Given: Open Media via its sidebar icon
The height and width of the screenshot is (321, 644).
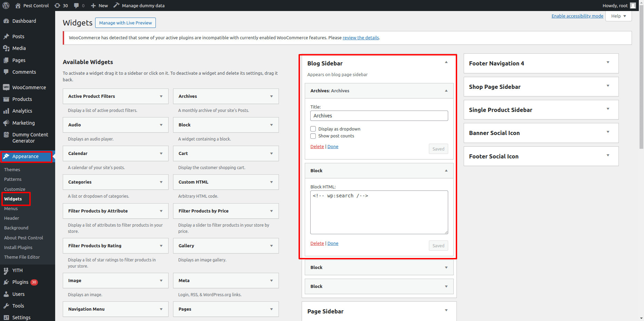Looking at the screenshot, I should coord(6,48).
